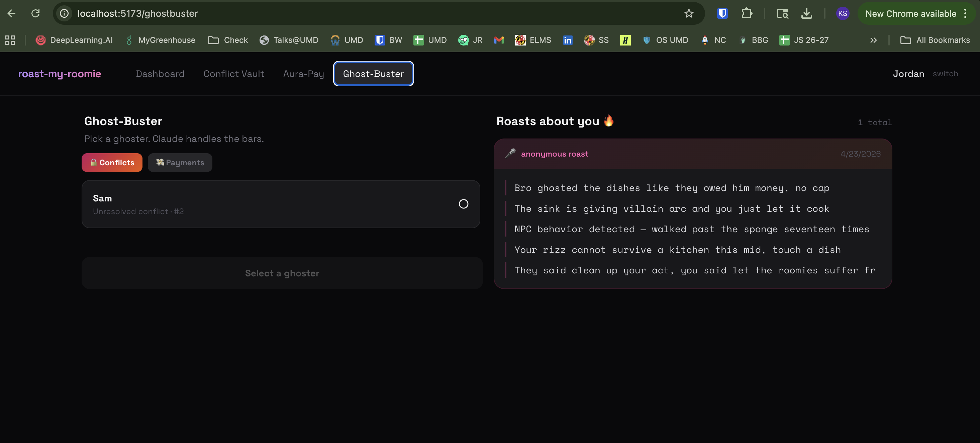Screen dimensions: 980x443
Task: Bookmark this page with the star icon
Action: coord(689,14)
